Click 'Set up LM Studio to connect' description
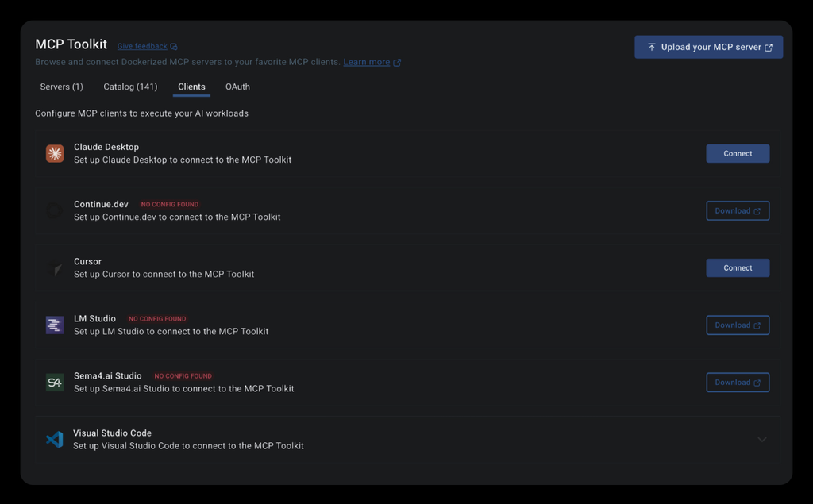The height and width of the screenshot is (504, 813). (x=171, y=331)
